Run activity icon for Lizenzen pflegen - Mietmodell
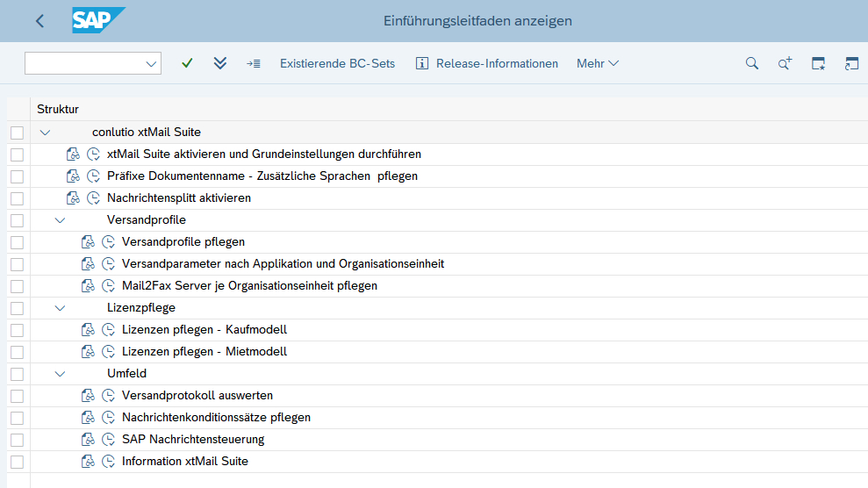 point(109,351)
